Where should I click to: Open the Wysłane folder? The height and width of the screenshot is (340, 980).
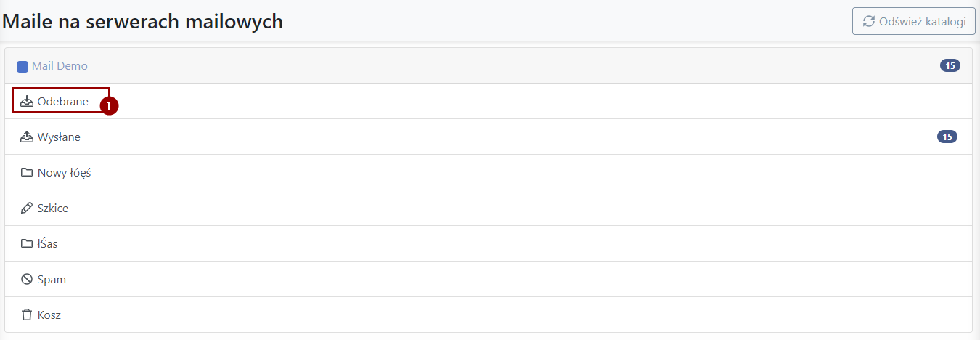click(x=59, y=137)
